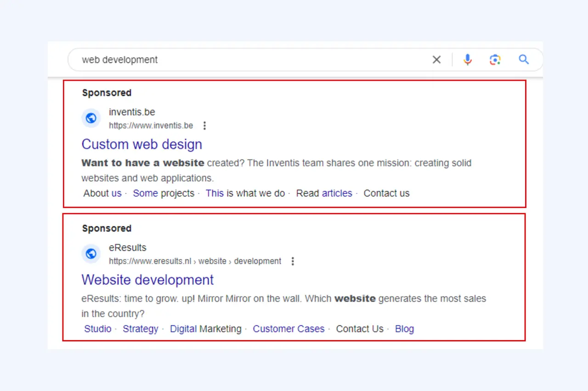
Task: Click the eresults.nl breadcrumb URL
Action: point(195,261)
